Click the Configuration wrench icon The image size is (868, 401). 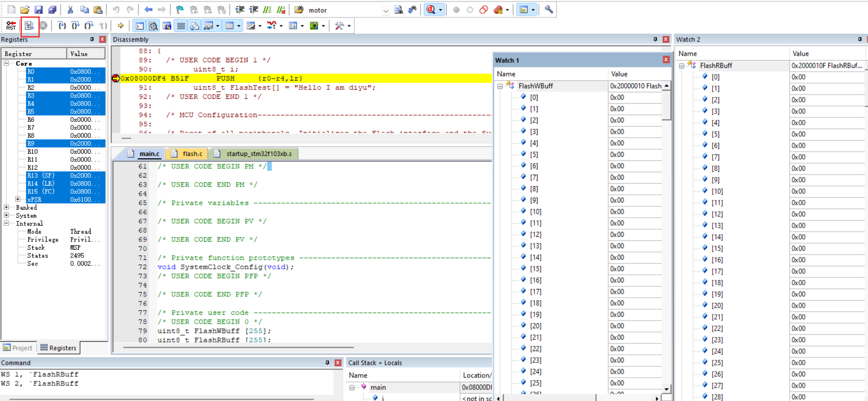[x=549, y=10]
